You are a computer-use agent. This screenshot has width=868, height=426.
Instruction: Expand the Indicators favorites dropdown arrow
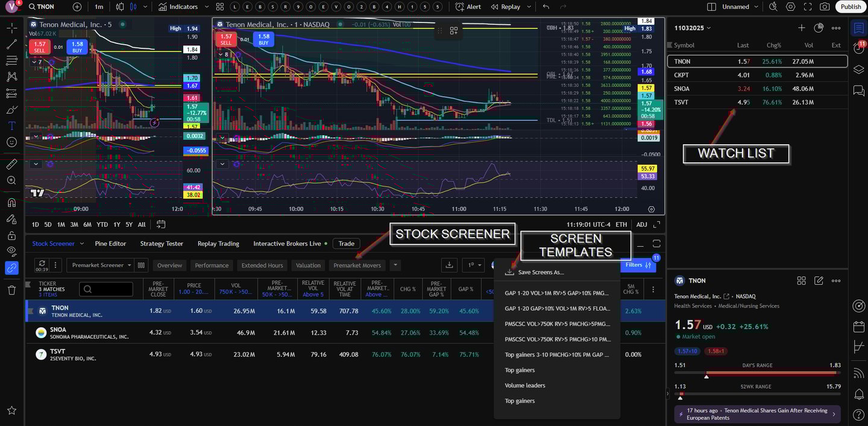point(207,7)
